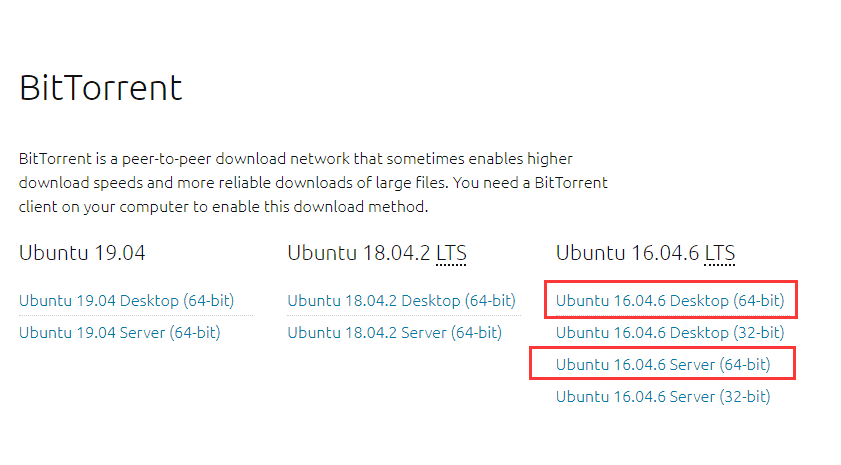Screen dimensions: 841x465
Task: Select Ubuntu 16.04.6 Desktop (64-bit) link
Action: (670, 300)
